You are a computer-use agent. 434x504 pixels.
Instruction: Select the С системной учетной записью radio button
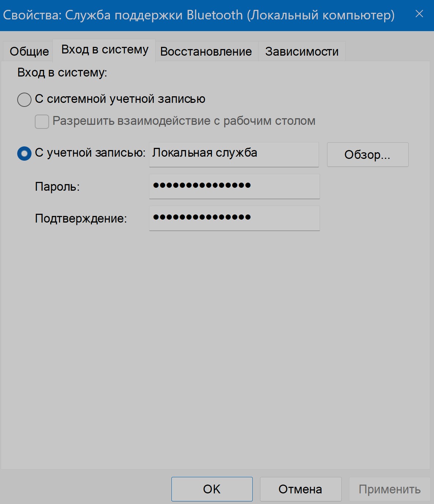point(24,100)
